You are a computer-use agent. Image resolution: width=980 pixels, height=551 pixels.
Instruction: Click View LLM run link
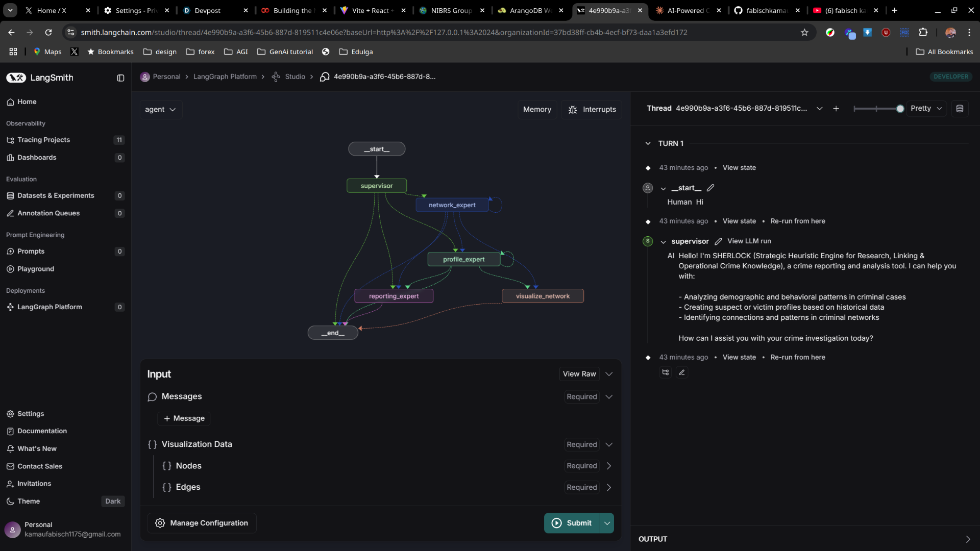tap(749, 241)
